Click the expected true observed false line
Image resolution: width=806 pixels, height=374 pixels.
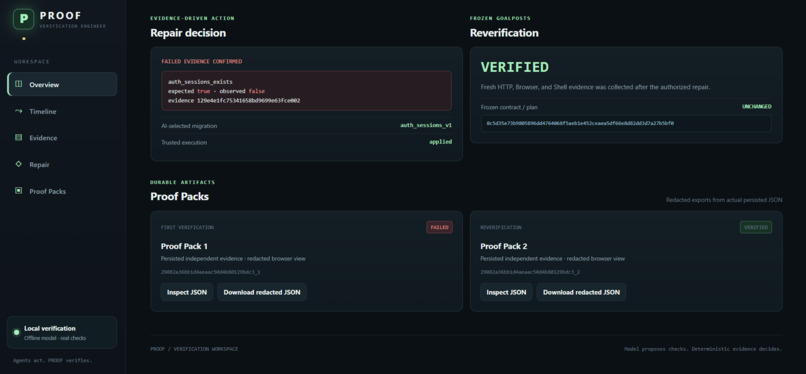[x=216, y=91]
